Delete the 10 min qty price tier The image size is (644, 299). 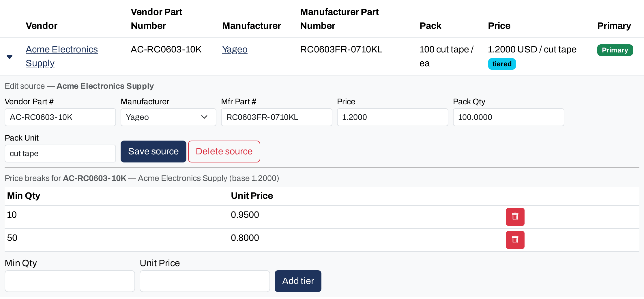pyautogui.click(x=515, y=217)
